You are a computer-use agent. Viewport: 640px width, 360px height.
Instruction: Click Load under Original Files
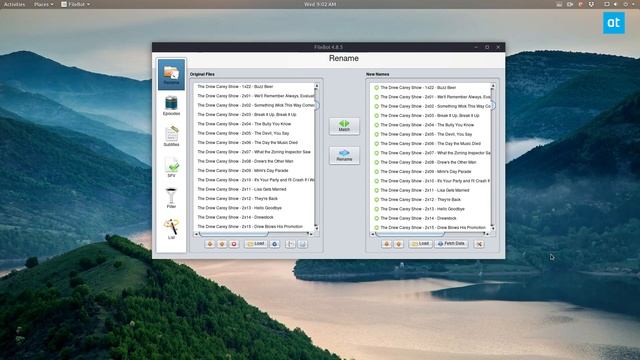coord(256,244)
